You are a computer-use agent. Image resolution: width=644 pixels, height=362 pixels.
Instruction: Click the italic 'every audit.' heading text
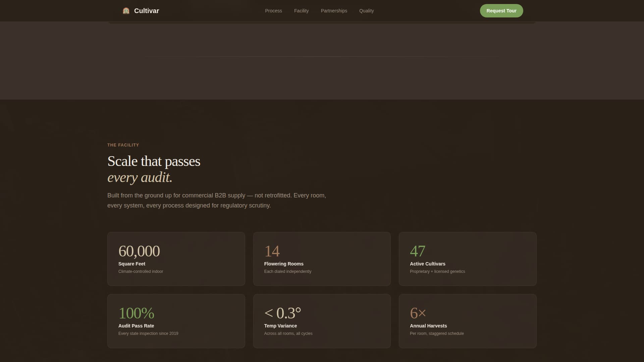coord(140,177)
